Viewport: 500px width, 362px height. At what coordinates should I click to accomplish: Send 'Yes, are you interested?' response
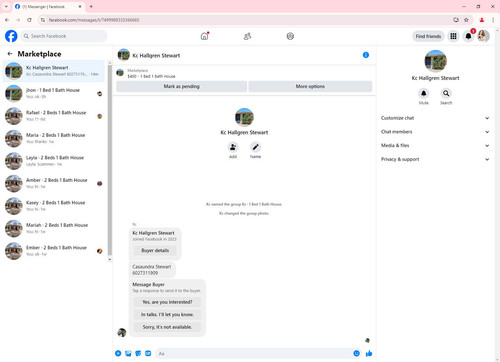(167, 302)
